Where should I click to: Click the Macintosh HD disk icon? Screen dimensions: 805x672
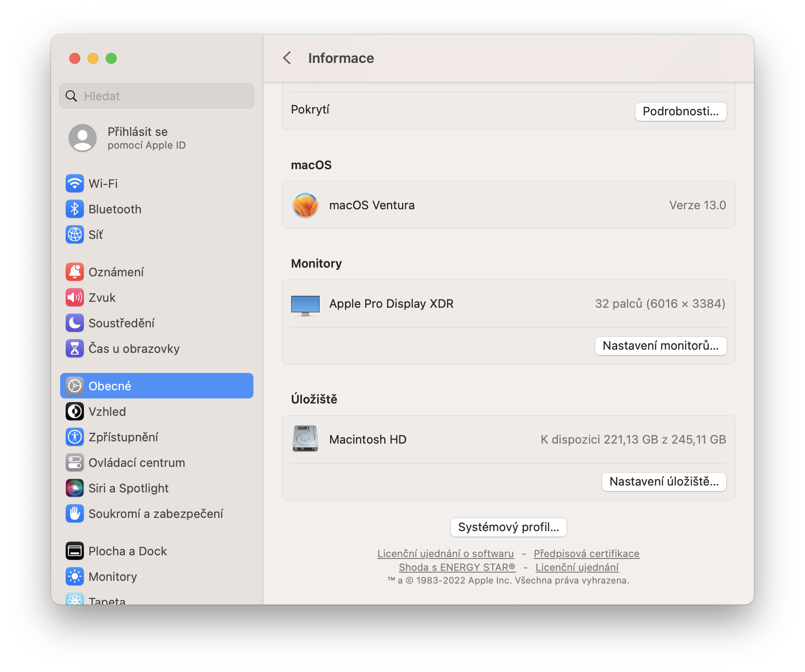pos(304,439)
